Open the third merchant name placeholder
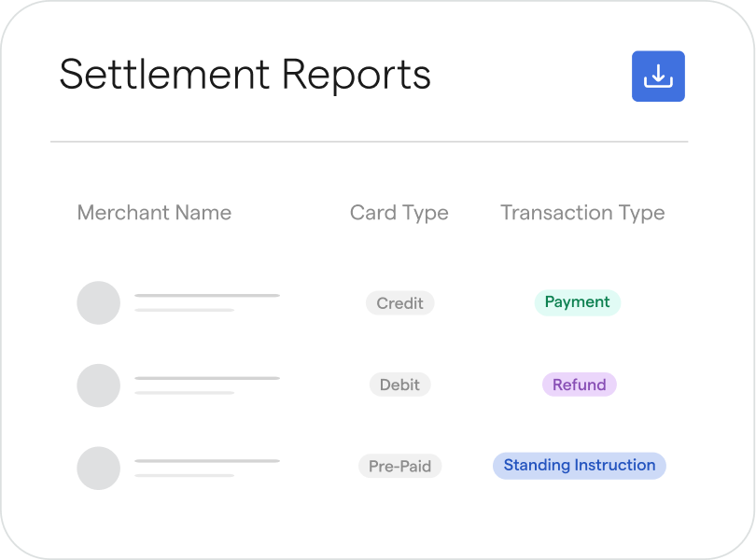756x560 pixels. tap(207, 460)
